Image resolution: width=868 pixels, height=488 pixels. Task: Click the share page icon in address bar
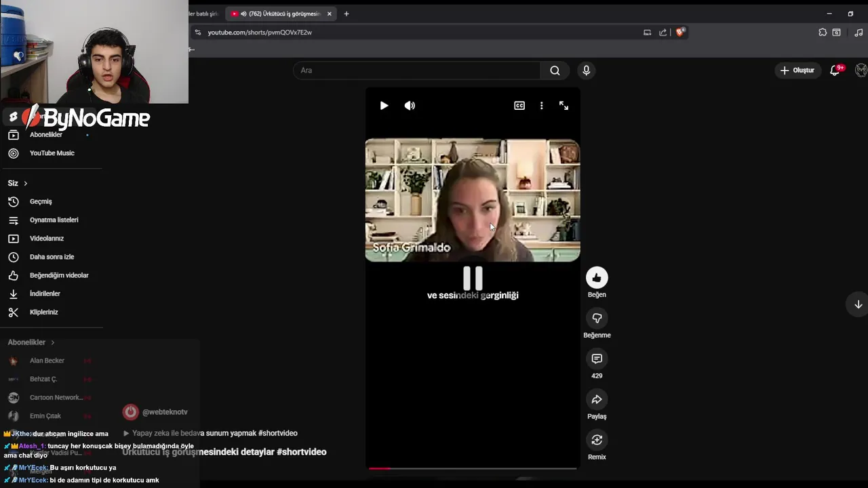663,33
